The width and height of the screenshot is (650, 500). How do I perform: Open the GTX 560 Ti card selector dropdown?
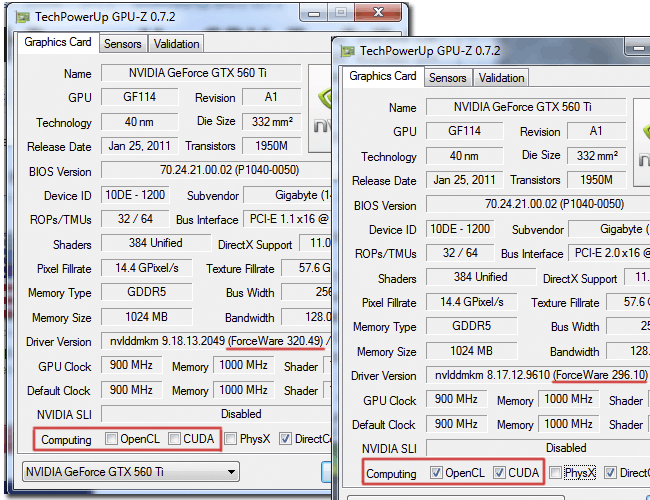[131, 472]
